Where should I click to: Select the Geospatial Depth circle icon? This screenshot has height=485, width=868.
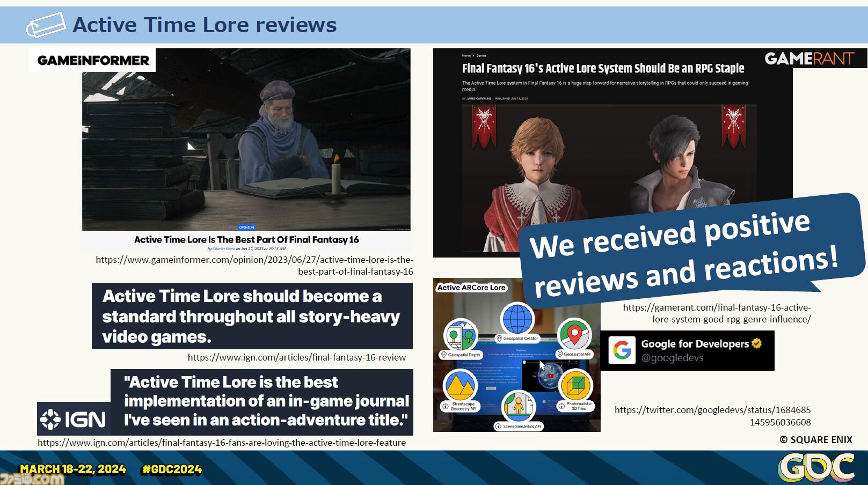461,335
